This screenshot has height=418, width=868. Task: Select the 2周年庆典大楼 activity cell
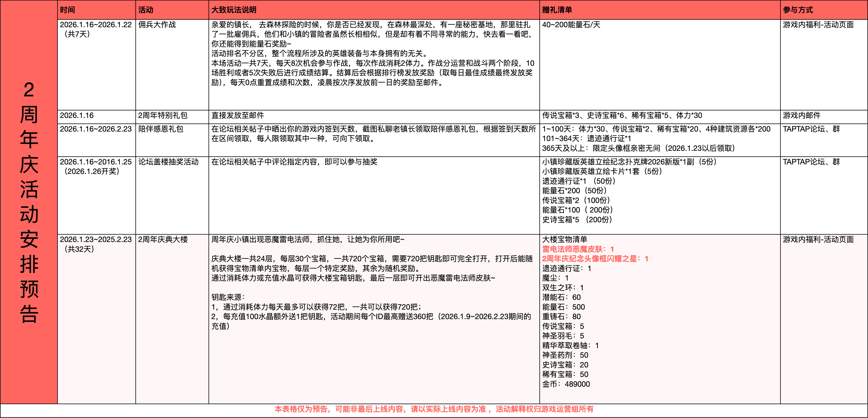point(163,240)
